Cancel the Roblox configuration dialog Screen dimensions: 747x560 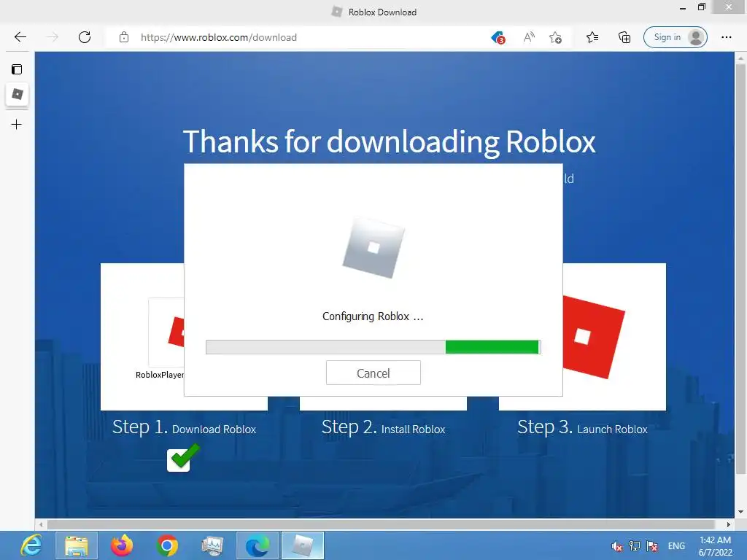coord(373,373)
